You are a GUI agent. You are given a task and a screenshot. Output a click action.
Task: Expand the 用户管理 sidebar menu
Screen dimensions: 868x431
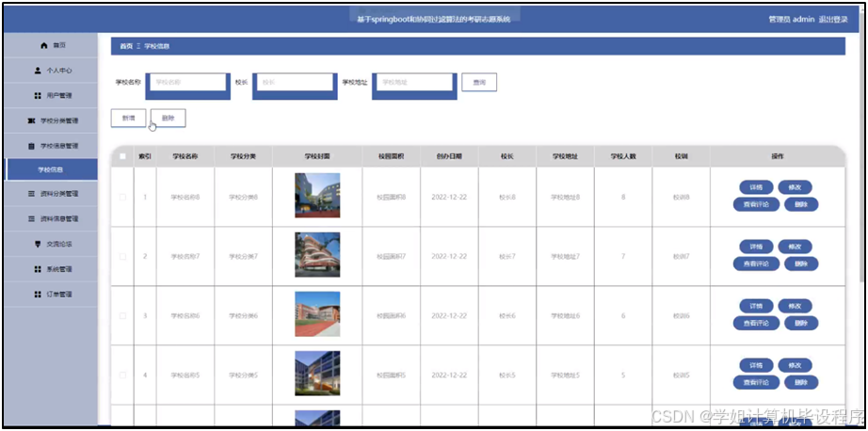(51, 96)
